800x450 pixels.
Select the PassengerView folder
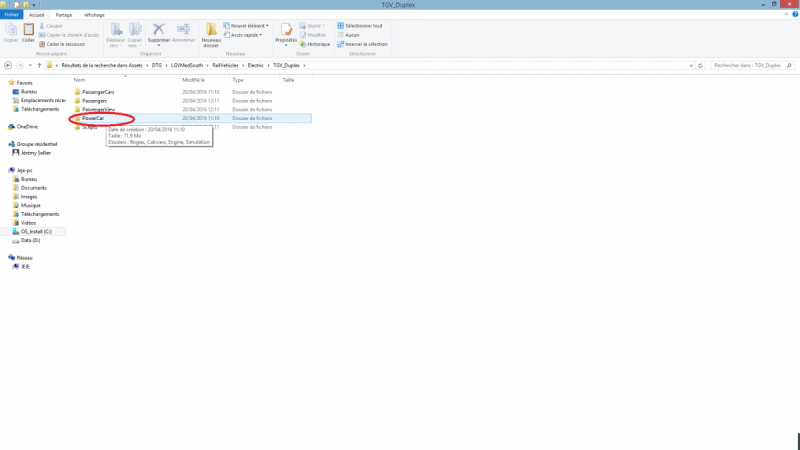(98, 110)
